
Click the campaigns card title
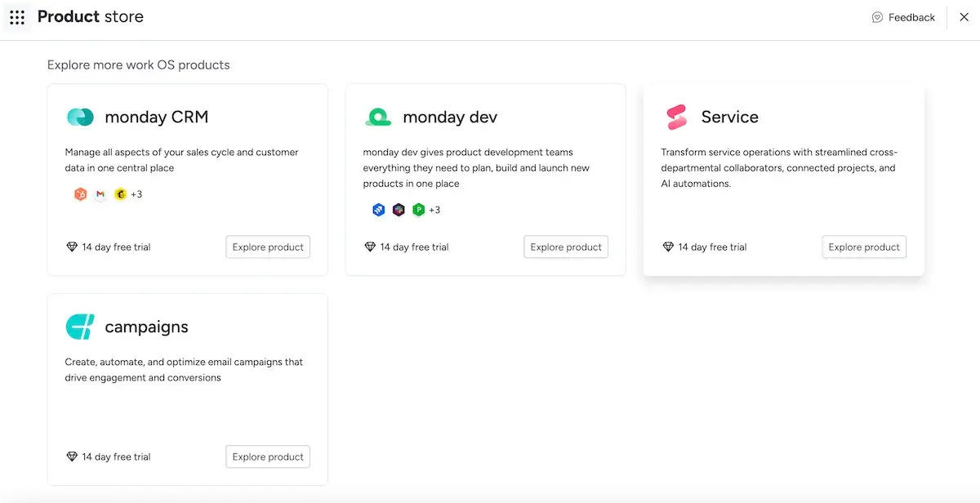click(x=146, y=327)
